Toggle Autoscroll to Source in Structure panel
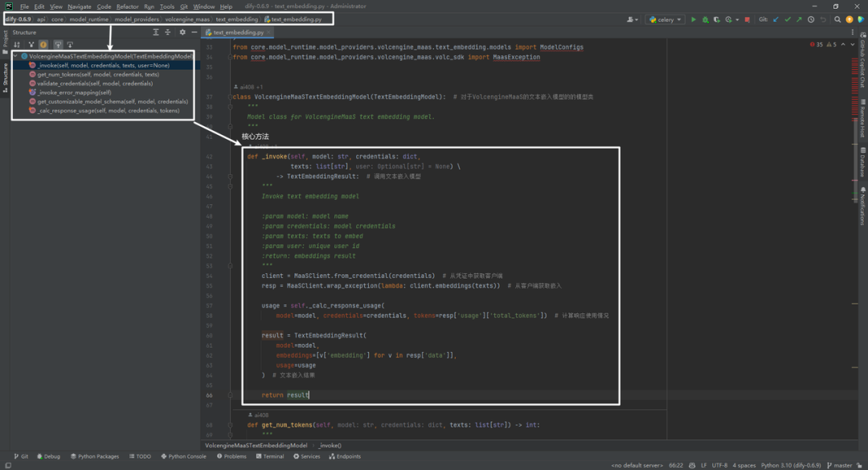The width and height of the screenshot is (868, 470). tap(58, 44)
